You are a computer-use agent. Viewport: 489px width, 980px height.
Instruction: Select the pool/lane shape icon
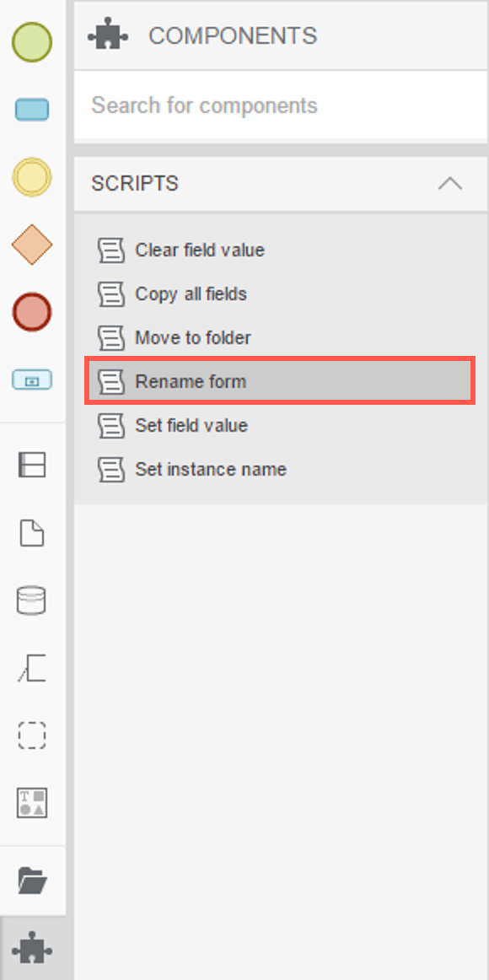tap(32, 465)
